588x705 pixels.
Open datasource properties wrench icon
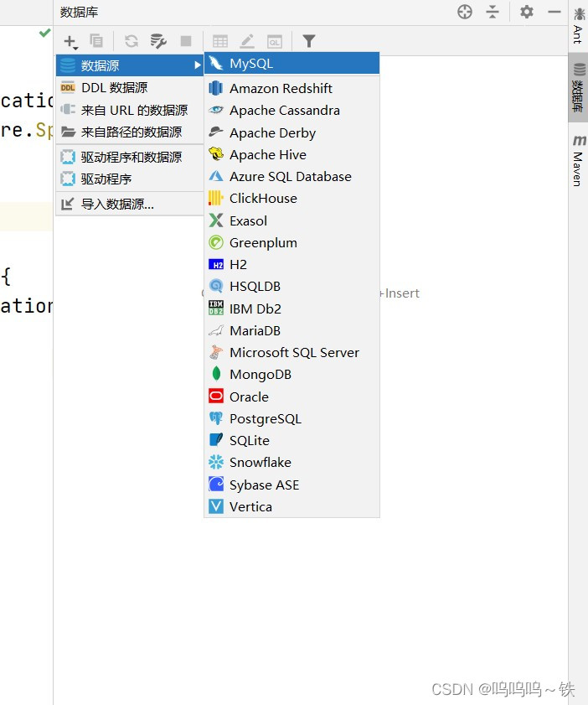(158, 41)
